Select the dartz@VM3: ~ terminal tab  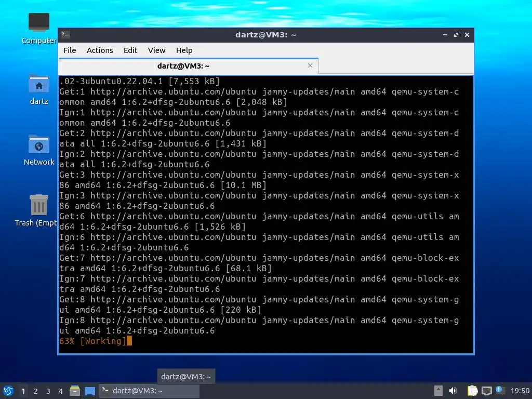(x=188, y=66)
